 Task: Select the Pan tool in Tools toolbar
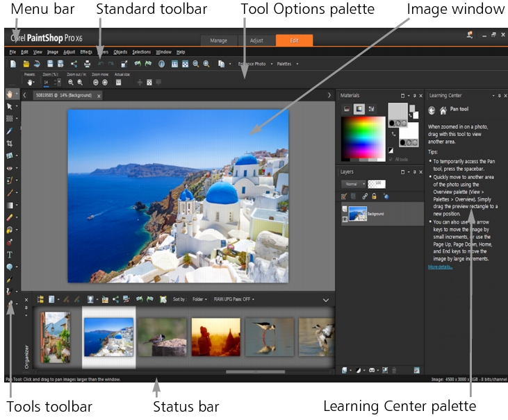click(9, 94)
